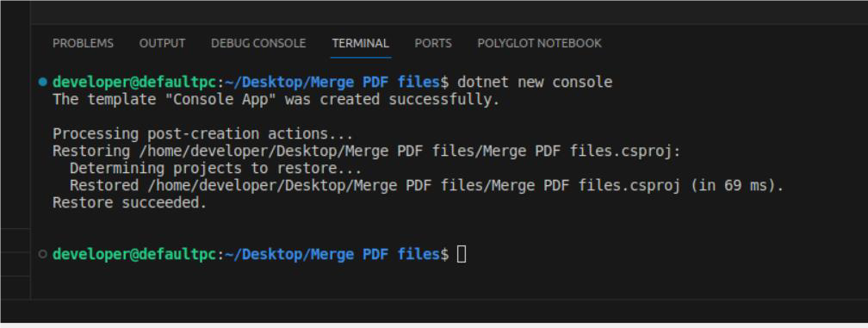Open the csproj path in the Restoring line
This screenshot has width=868, height=328.
tap(406, 151)
